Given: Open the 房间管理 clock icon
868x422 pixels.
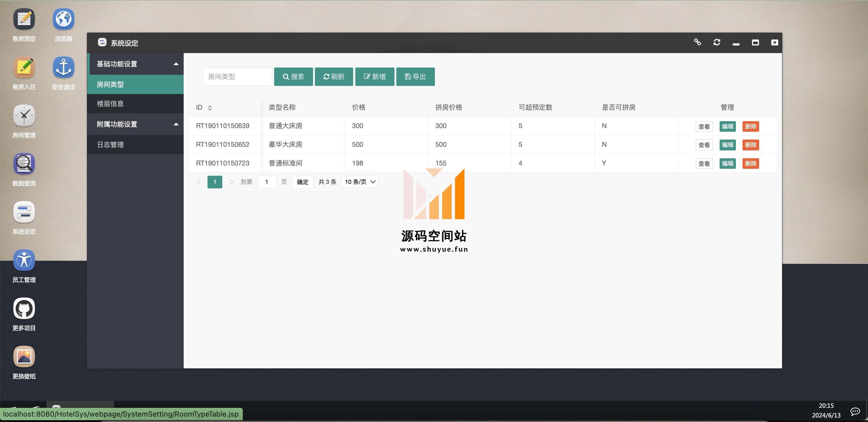Looking at the screenshot, I should tap(24, 115).
